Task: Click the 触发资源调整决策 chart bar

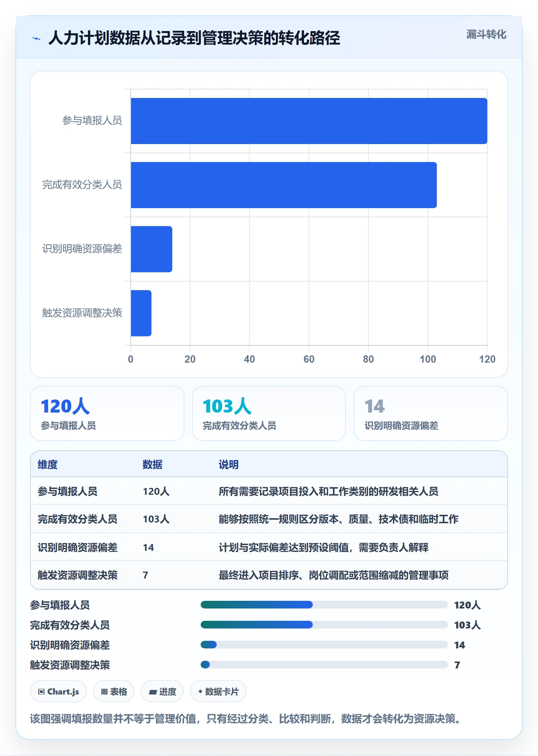Action: (141, 313)
